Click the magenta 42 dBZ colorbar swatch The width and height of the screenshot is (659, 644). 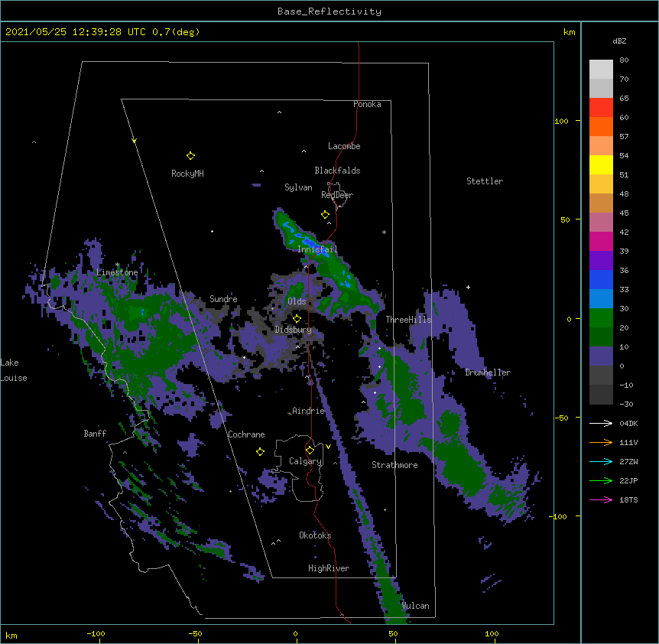click(x=601, y=241)
